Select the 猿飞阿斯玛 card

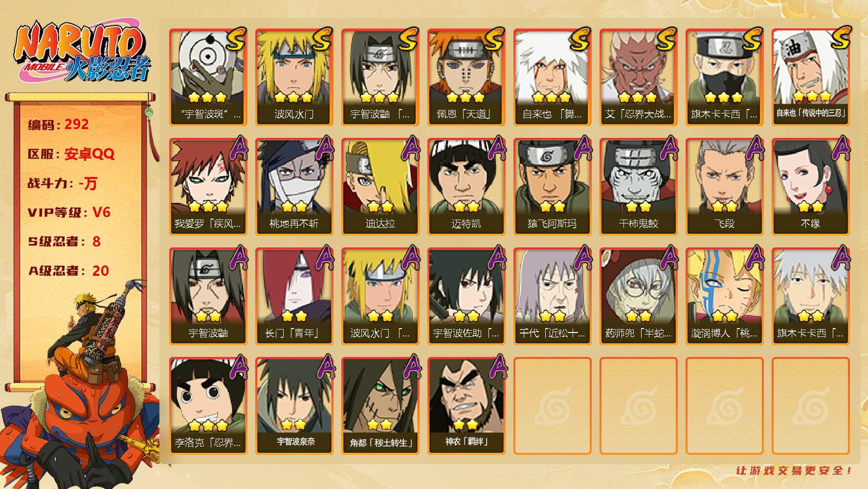tap(552, 186)
